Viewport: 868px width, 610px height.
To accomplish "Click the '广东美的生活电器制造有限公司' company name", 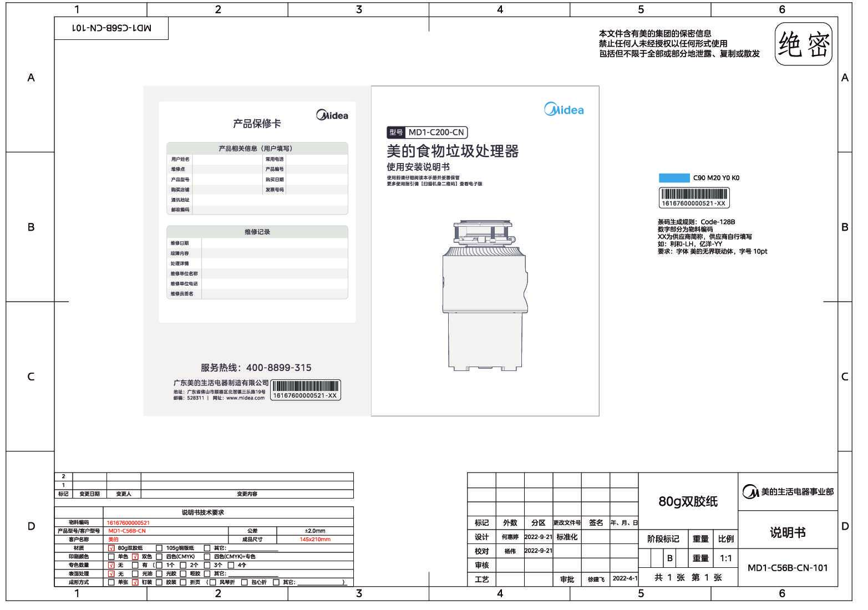I will (x=221, y=383).
